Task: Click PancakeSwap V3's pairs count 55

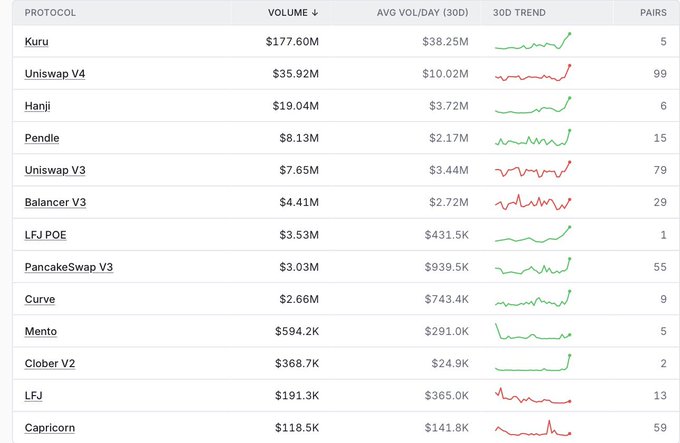Action: tap(660, 267)
